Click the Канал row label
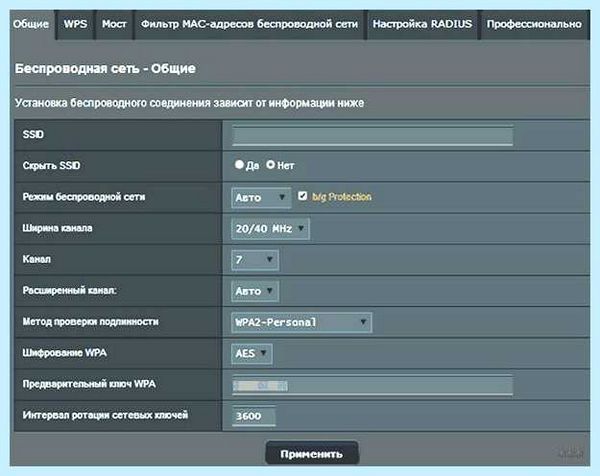This screenshot has width=600, height=476. 37,259
